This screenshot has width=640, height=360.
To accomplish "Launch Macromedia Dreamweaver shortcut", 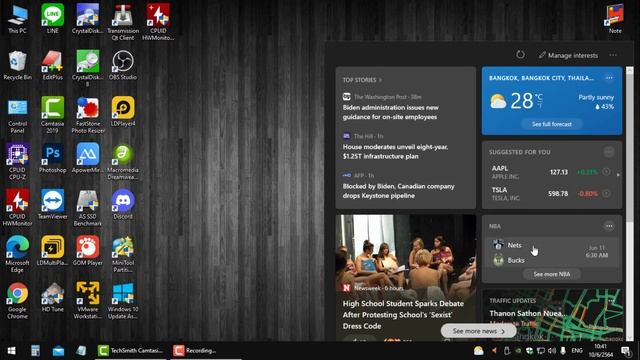I will coord(123,162).
